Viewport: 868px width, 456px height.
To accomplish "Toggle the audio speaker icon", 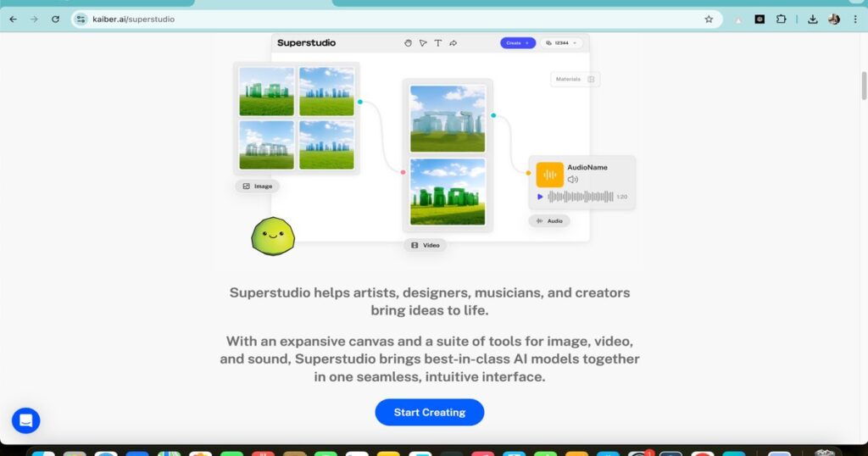I will click(573, 180).
